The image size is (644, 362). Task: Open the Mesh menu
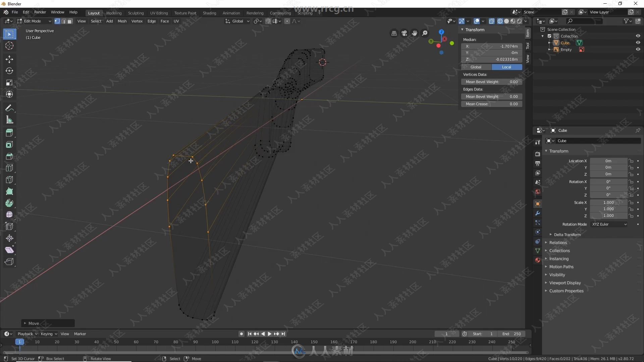point(122,21)
